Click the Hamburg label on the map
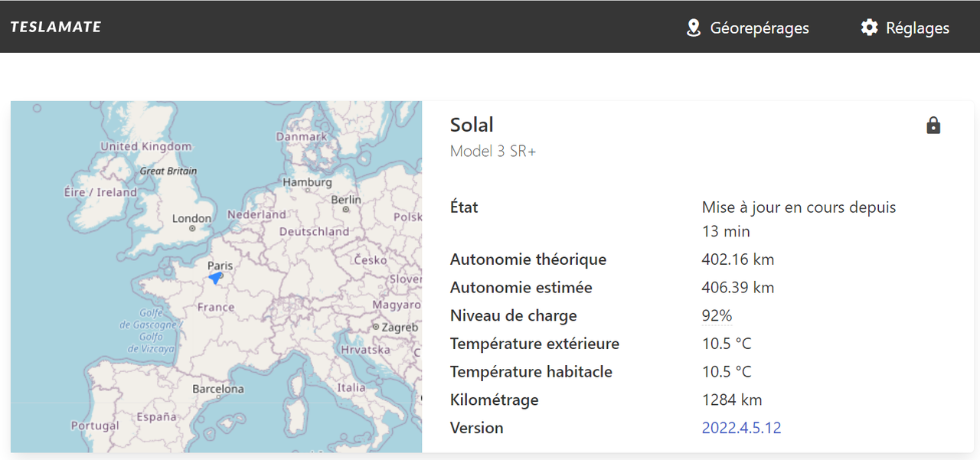 [308, 183]
